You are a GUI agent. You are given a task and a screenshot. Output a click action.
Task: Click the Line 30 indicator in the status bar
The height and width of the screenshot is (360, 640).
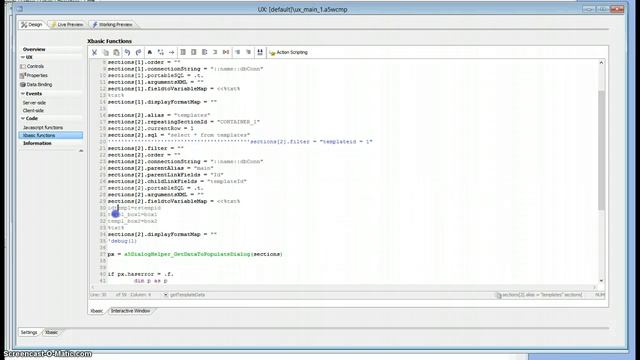pos(98,295)
